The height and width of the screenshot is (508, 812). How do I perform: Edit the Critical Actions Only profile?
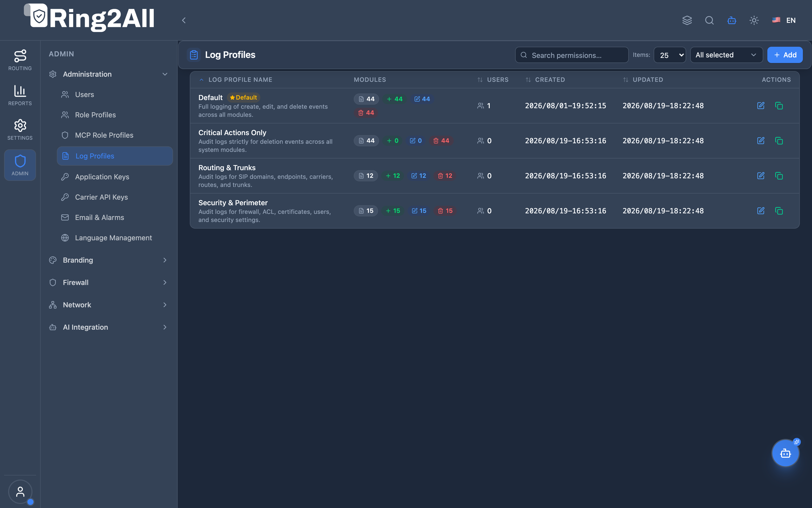[x=761, y=140]
